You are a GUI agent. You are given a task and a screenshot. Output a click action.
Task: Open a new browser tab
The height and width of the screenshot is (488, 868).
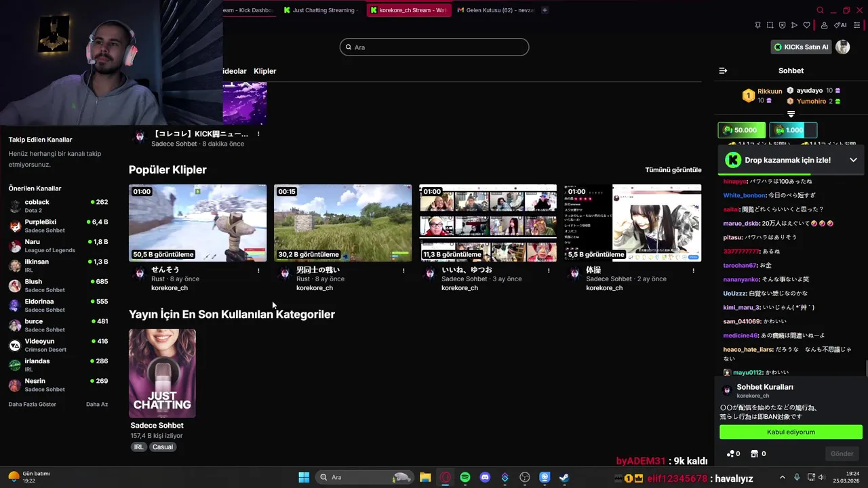point(545,10)
